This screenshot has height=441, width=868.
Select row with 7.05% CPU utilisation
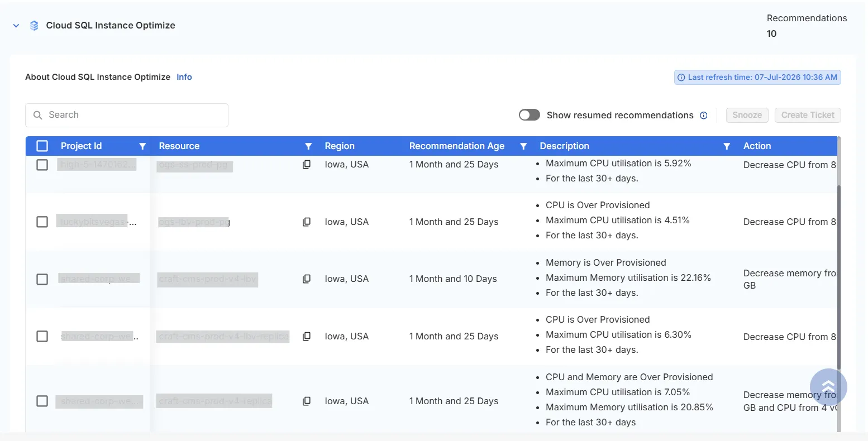(42, 401)
